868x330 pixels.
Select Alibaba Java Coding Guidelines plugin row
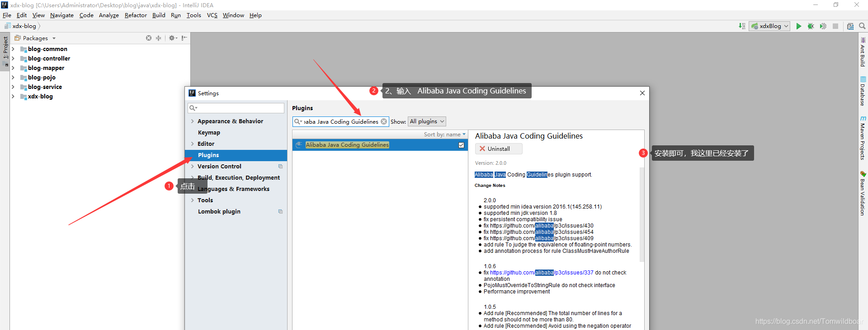(380, 145)
